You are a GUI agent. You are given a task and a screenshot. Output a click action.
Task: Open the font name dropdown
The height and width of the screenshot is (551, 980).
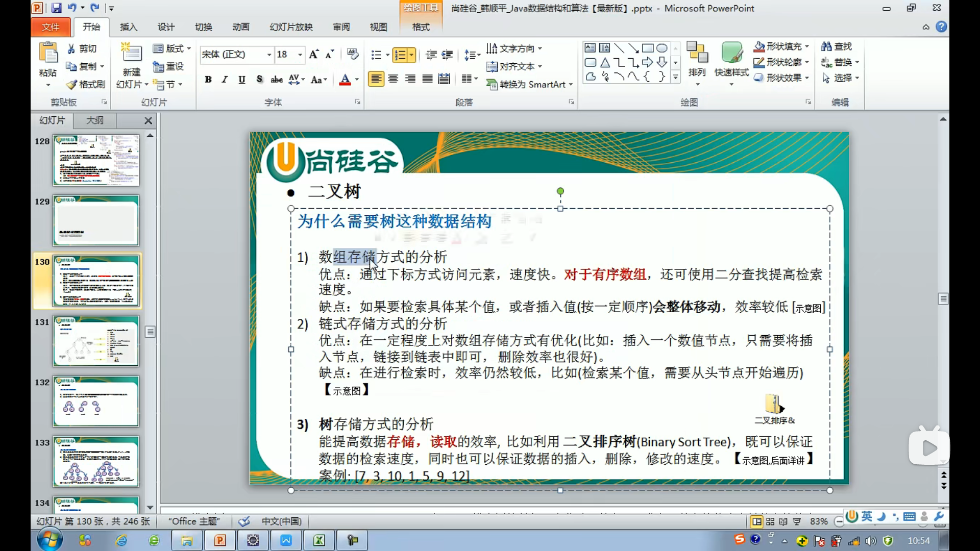click(269, 55)
